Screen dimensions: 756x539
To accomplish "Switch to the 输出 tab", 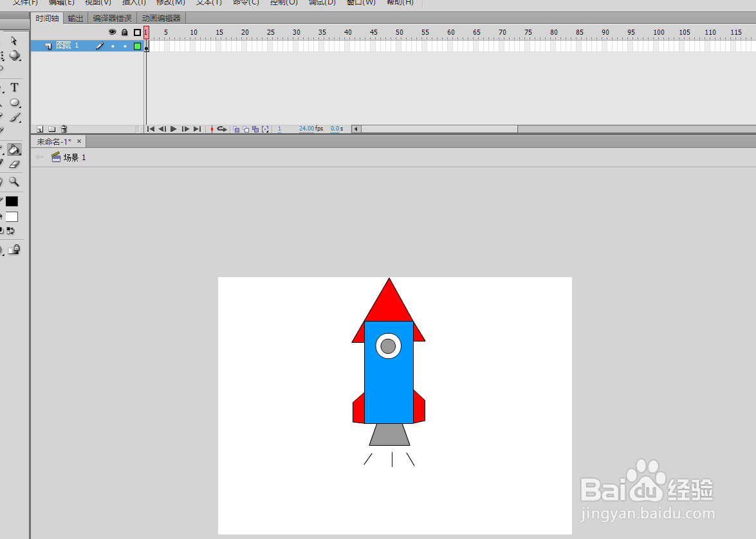I will (75, 18).
